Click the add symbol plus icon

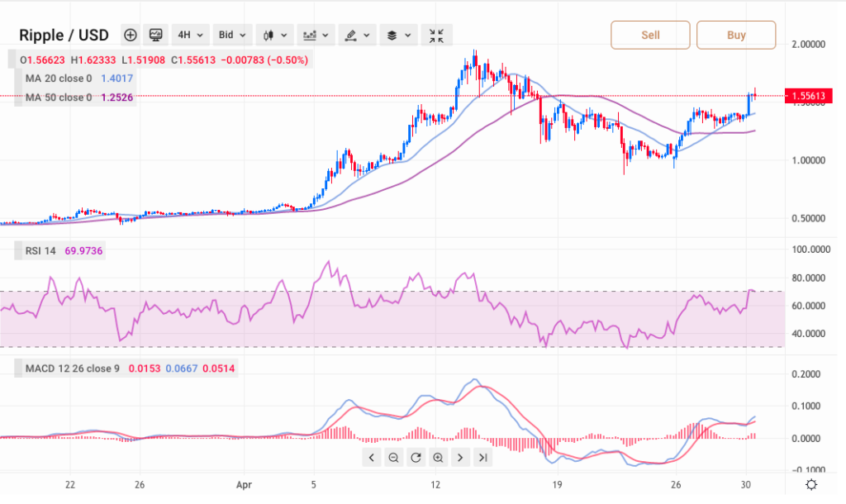pyautogui.click(x=131, y=35)
